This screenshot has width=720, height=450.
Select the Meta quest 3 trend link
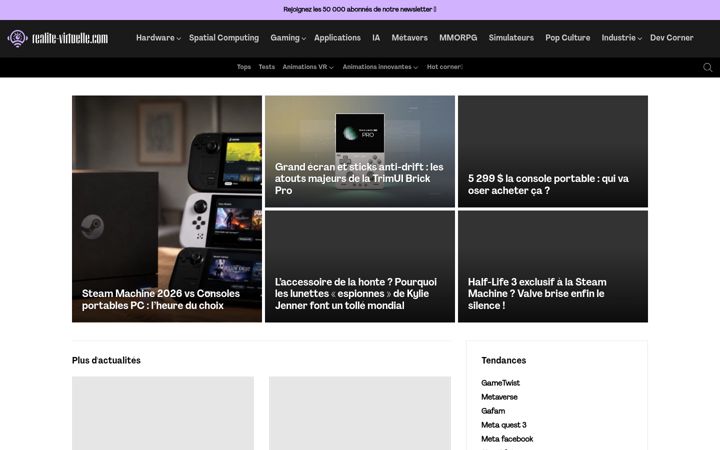tap(504, 425)
